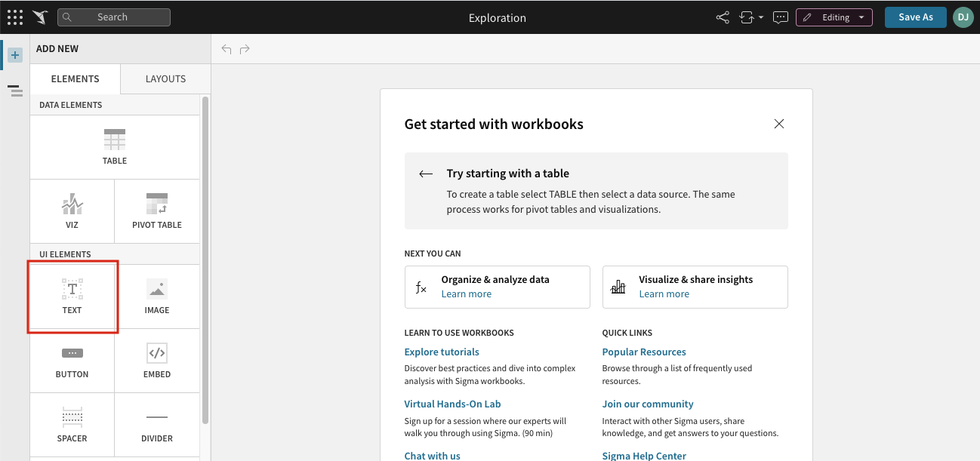
Task: Open the share workbook icon
Action: [723, 17]
